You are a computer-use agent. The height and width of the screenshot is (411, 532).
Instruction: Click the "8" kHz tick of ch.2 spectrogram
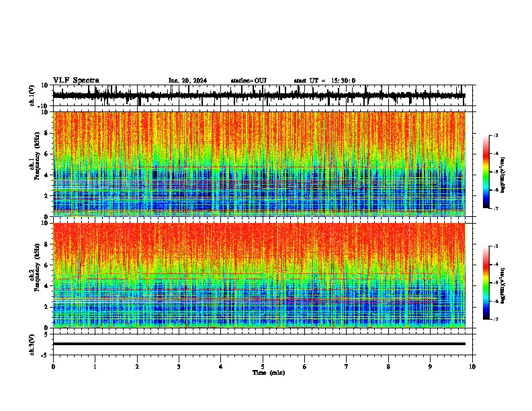point(46,244)
